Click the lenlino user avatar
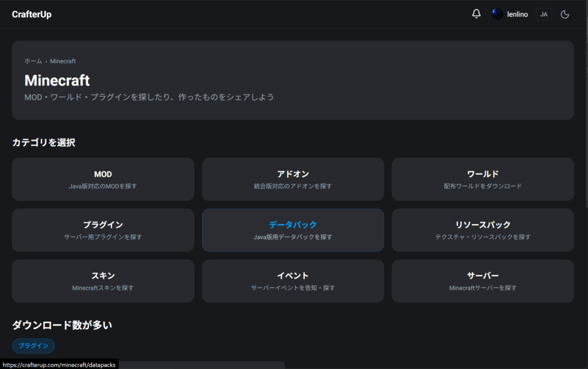This screenshot has width=588, height=369. (x=497, y=14)
